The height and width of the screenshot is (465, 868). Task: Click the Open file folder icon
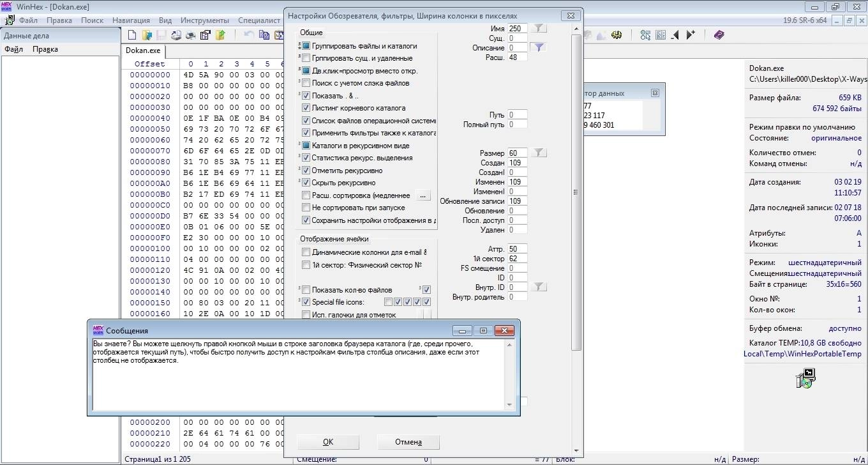coord(147,35)
